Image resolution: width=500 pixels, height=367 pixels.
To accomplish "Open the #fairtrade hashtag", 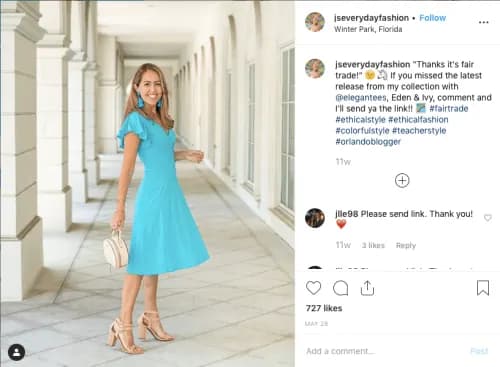I will (449, 108).
